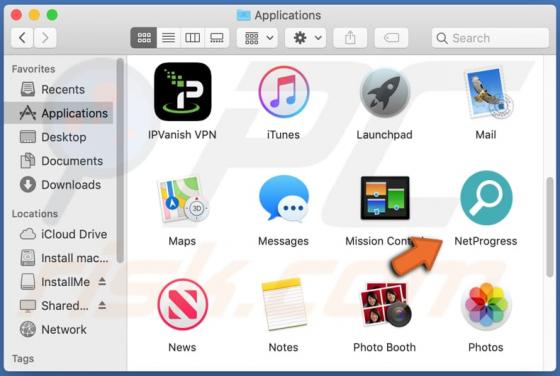
Task: Go forward with the right chevron button
Action: pos(45,37)
